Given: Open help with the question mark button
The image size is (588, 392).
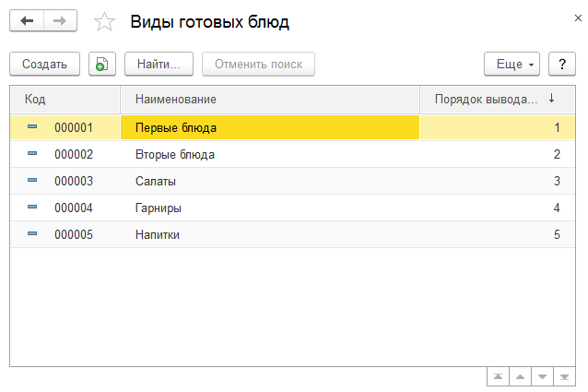Looking at the screenshot, I should (x=562, y=65).
